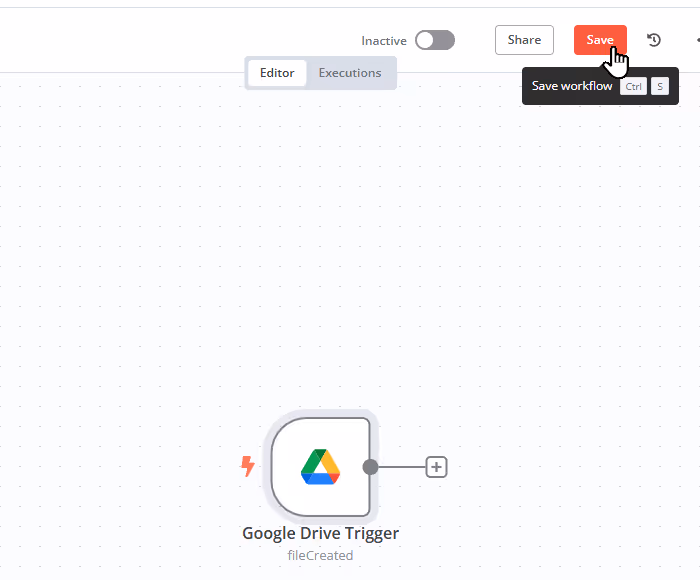This screenshot has height=580, width=700.
Task: Save the workflow with Save button
Action: (600, 40)
